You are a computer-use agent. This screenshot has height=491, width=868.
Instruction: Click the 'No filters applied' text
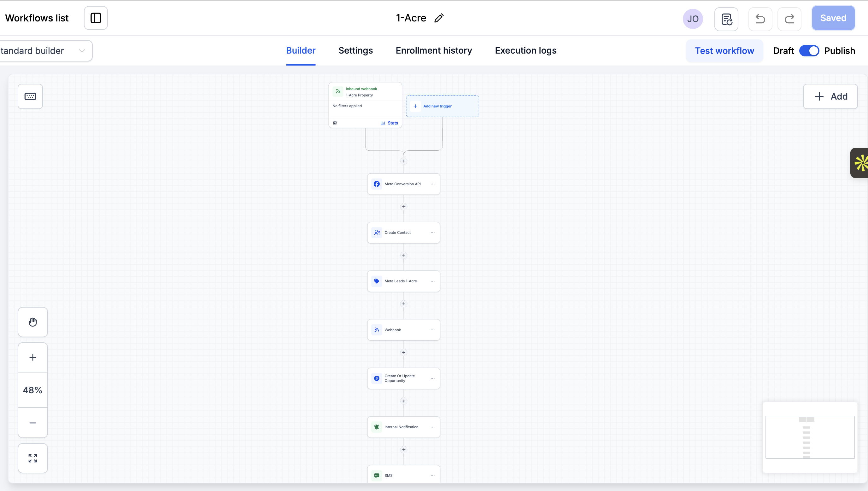[347, 106]
